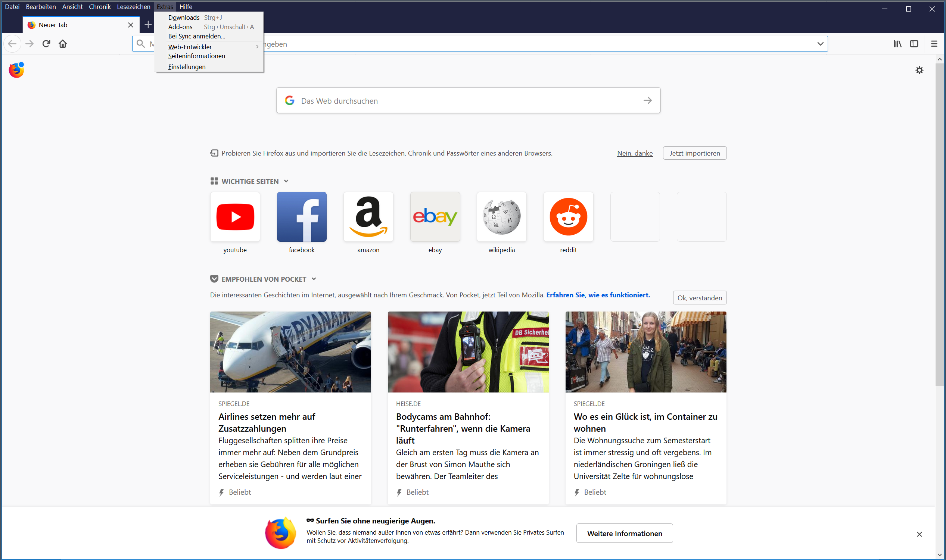Open the address bar history dropdown arrow
The image size is (946, 560).
pyautogui.click(x=820, y=44)
